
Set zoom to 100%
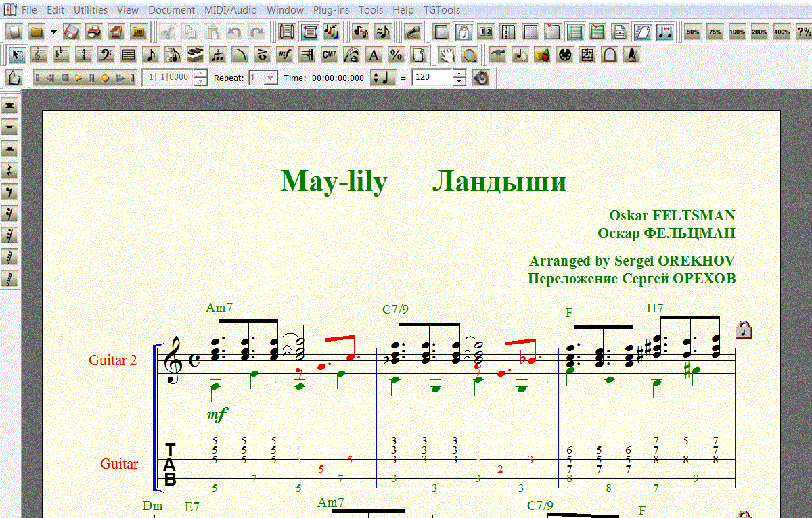click(x=738, y=32)
